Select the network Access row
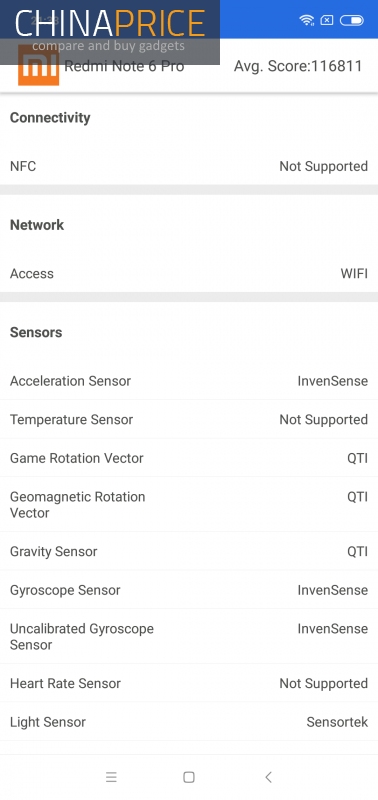 point(189,273)
